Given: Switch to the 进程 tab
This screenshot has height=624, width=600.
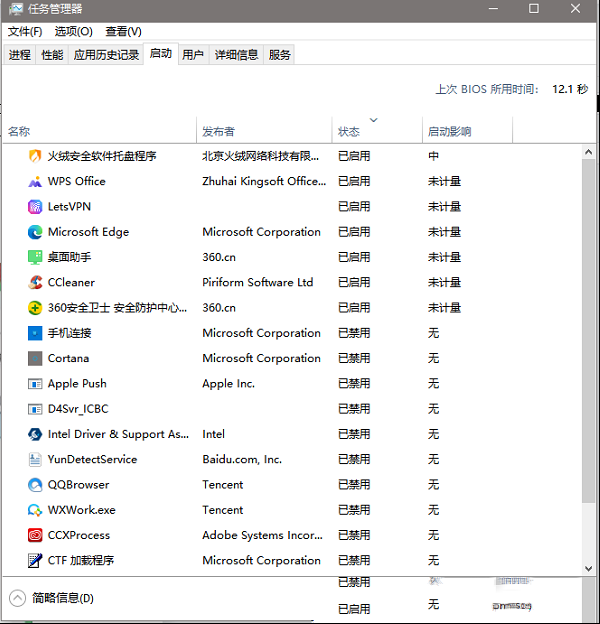Looking at the screenshot, I should [20, 55].
